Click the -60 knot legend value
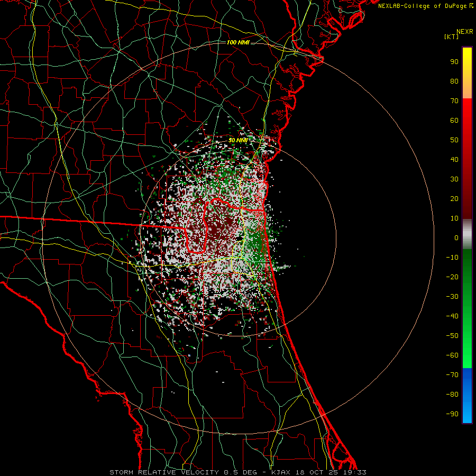Image resolution: width=476 pixels, height=476 pixels. coord(452,355)
